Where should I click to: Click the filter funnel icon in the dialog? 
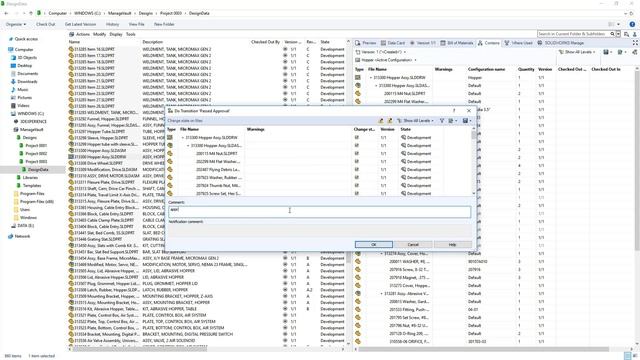click(442, 121)
